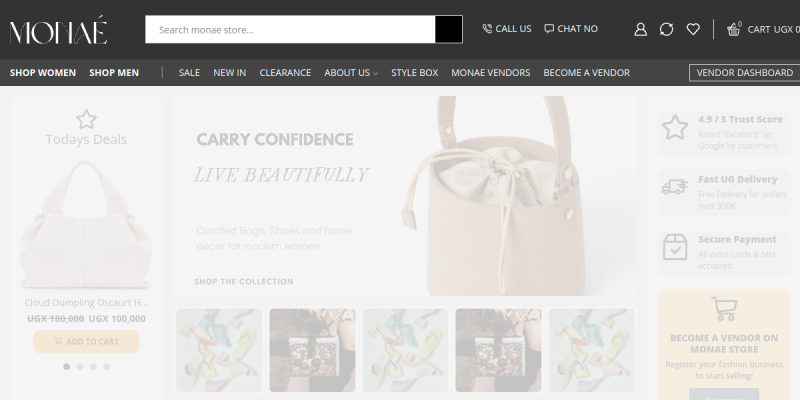Open the MONAE VENDORS menu item
The height and width of the screenshot is (400, 800).
pyautogui.click(x=491, y=72)
